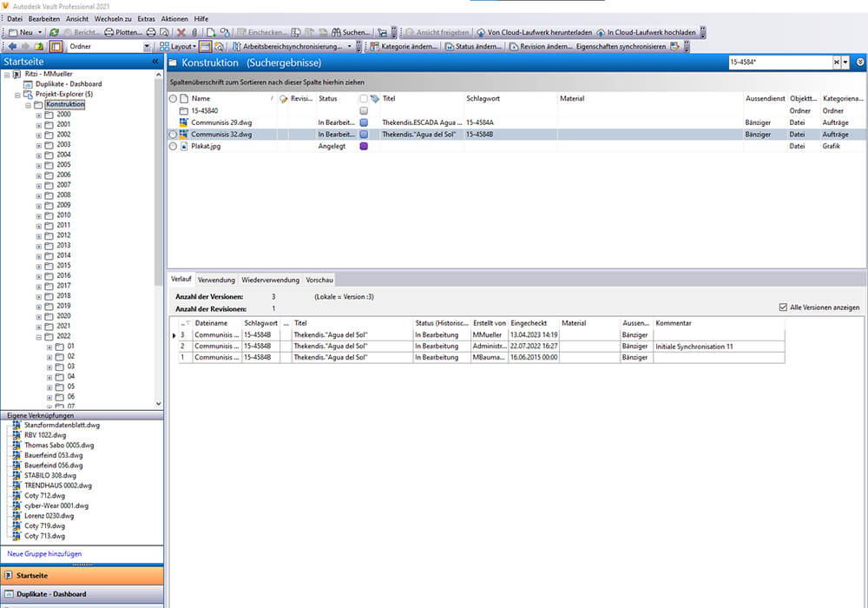
Task: Toggle the navigation pane icon
Action: pos(56,47)
